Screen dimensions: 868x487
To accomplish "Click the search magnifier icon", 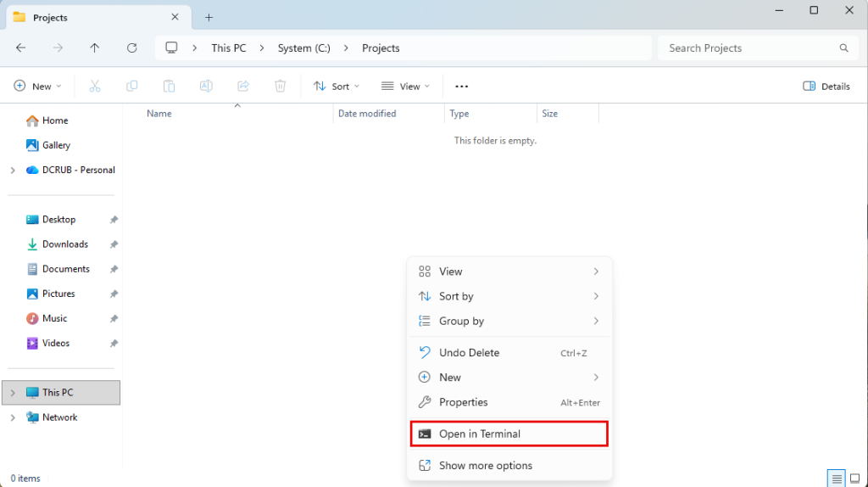I will pos(843,48).
